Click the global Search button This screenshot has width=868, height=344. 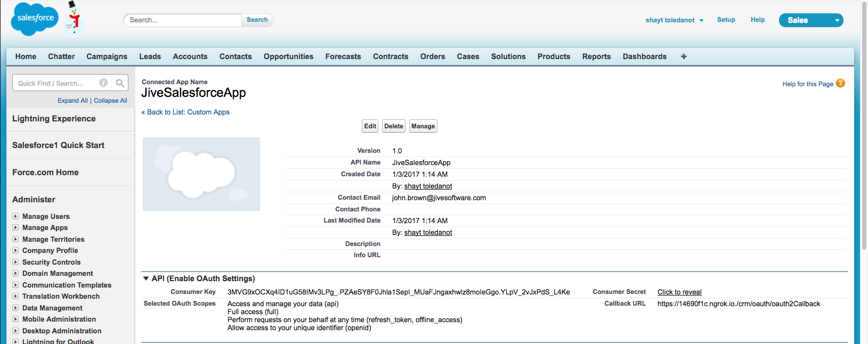coord(257,20)
